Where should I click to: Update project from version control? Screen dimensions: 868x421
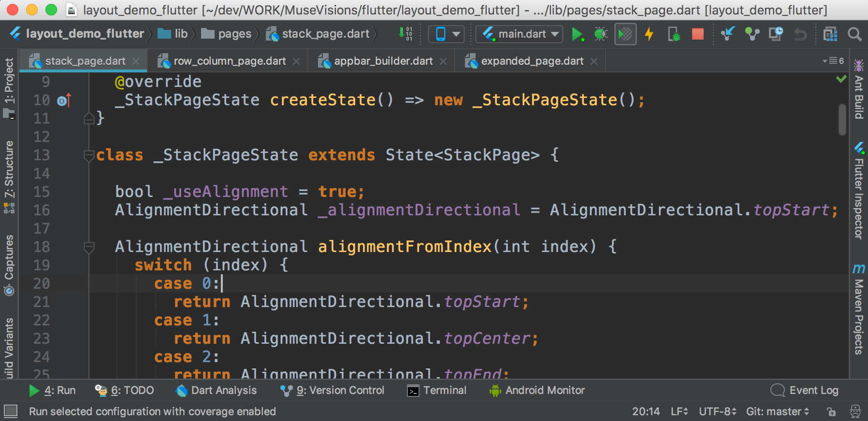pos(727,34)
